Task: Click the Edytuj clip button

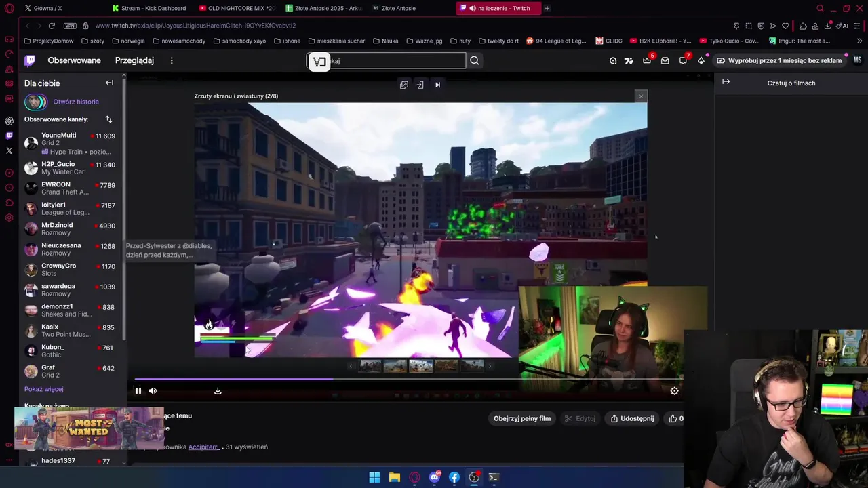Action: point(580,418)
